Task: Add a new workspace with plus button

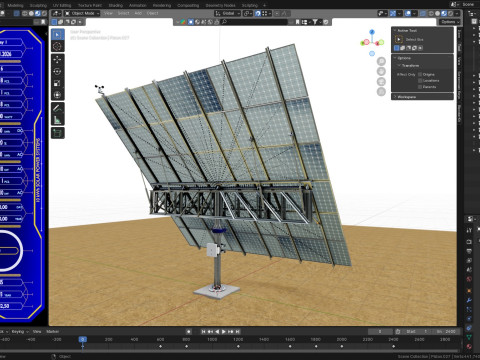Action: tap(265, 5)
